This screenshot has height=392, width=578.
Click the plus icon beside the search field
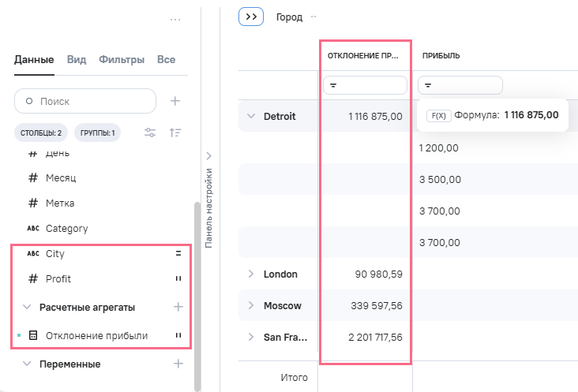click(x=176, y=101)
